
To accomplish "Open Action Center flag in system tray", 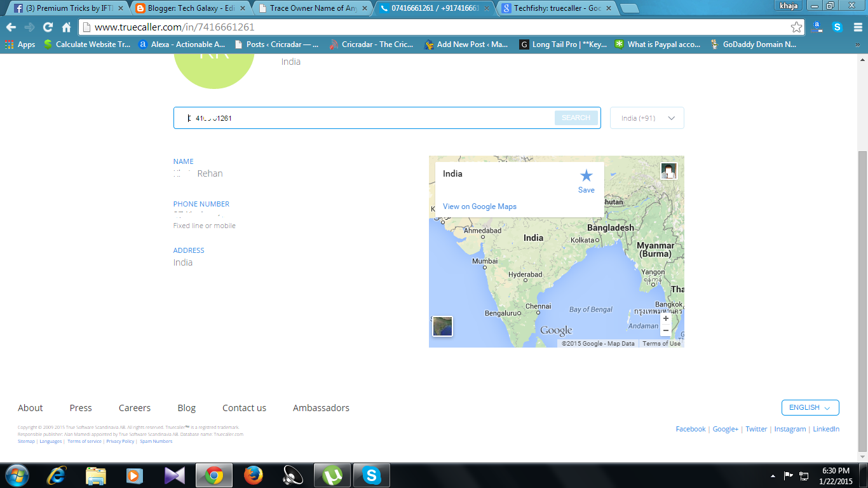I will tap(788, 475).
